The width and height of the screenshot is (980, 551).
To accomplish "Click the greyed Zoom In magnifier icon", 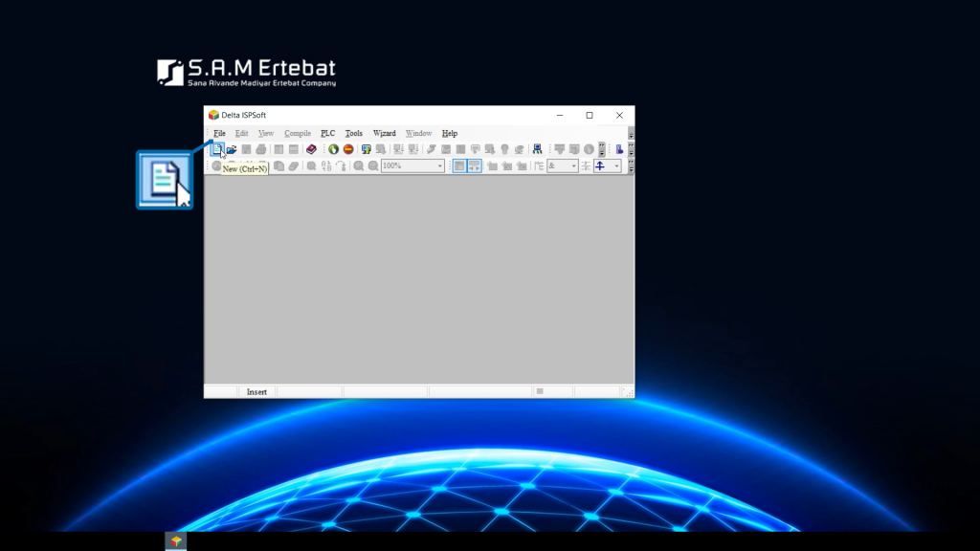I will pos(359,166).
